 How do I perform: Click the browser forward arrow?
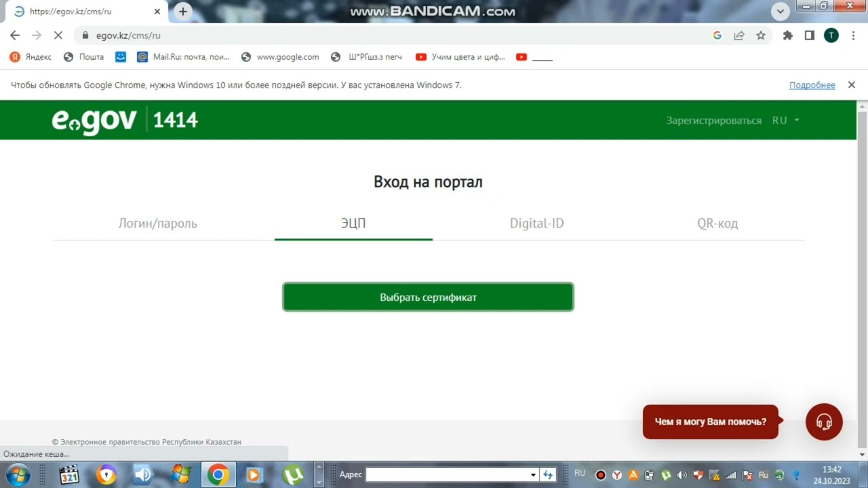[37, 35]
